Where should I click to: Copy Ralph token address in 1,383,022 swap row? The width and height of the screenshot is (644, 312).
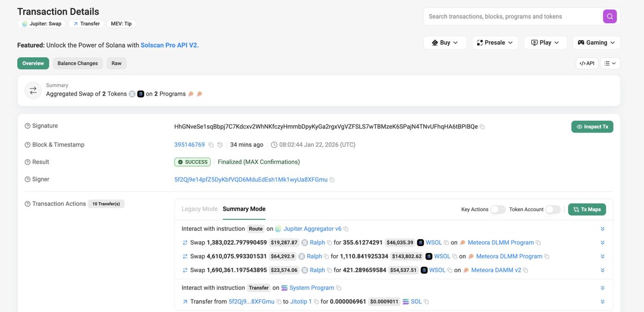click(x=330, y=243)
